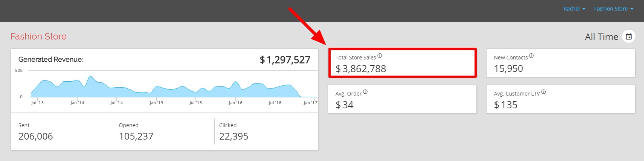Screen dimensions: 644x161
Task: Show info tooltip for Avg. Customer LTV
Action: tap(543, 92)
